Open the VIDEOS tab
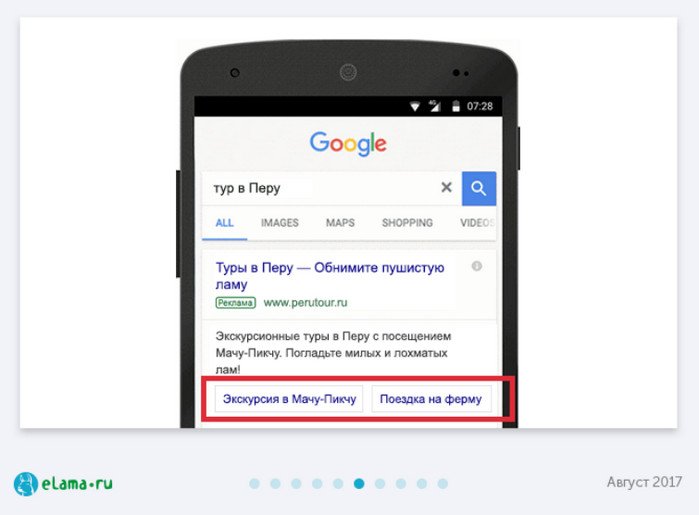The width and height of the screenshot is (699, 515). click(477, 223)
